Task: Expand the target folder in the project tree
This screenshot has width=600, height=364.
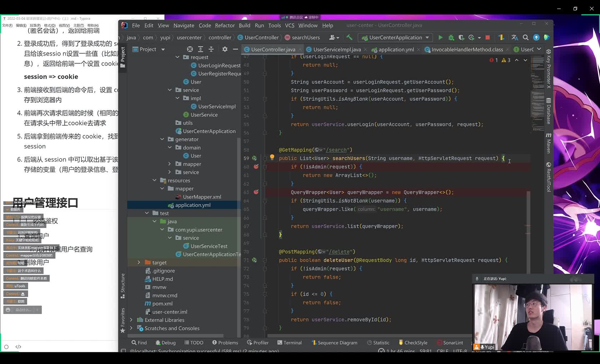Action: pos(139,262)
